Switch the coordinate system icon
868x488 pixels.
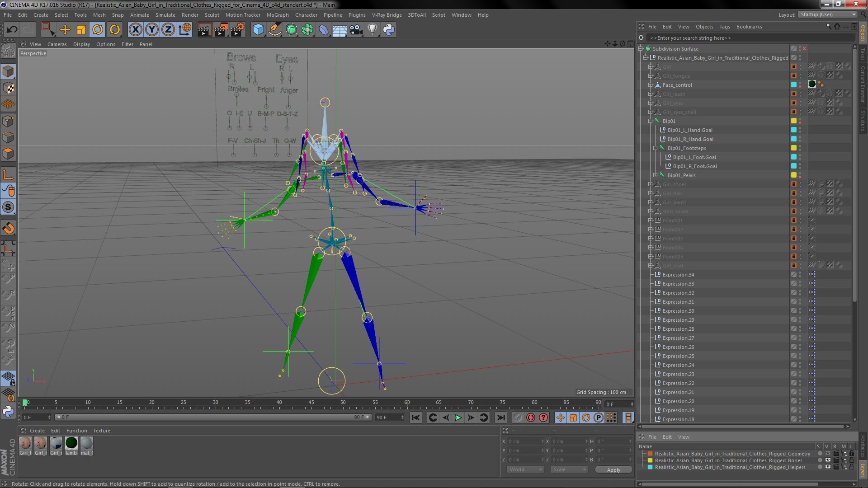coord(185,30)
